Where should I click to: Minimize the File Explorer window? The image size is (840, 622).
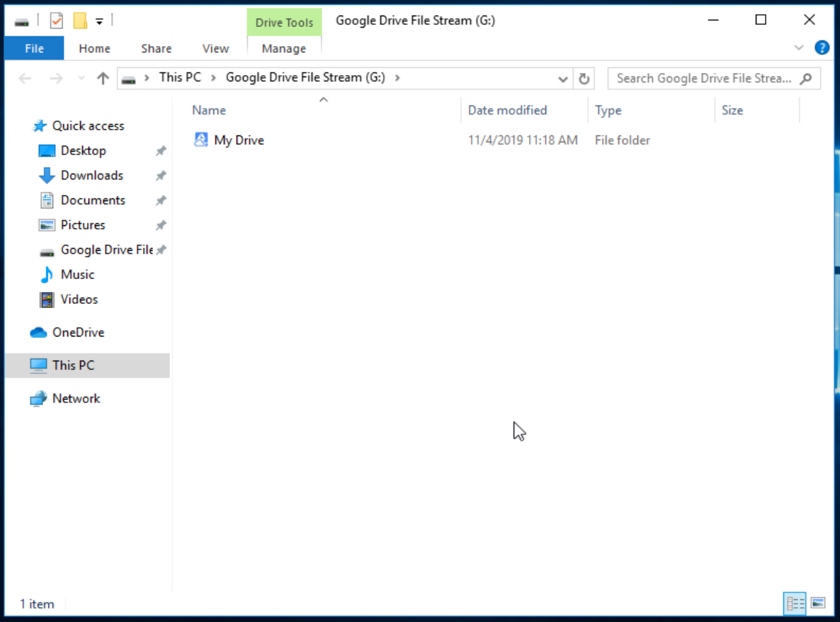click(x=713, y=21)
